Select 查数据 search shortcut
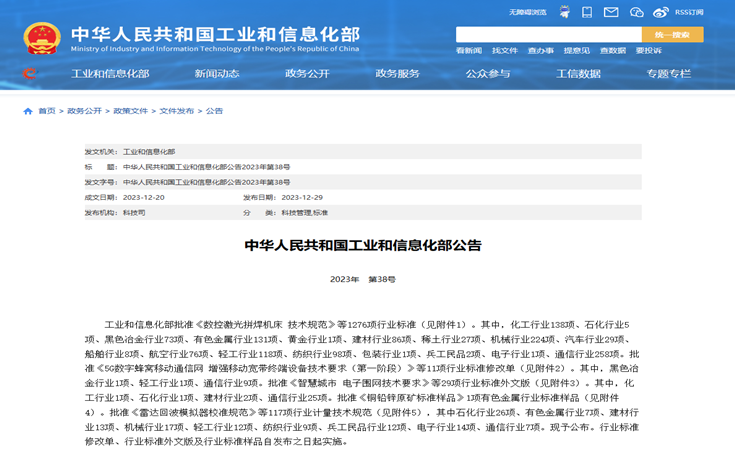The image size is (735, 466). coord(613,51)
